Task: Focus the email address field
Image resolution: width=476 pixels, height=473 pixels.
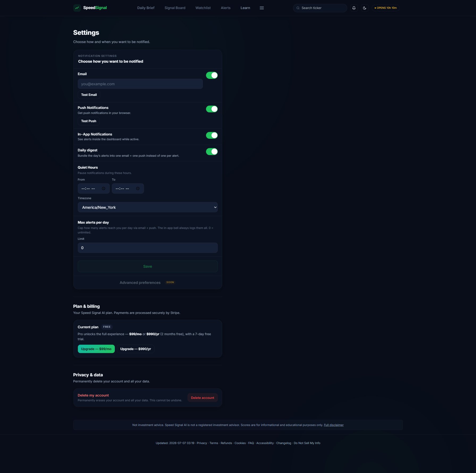Action: (x=140, y=84)
